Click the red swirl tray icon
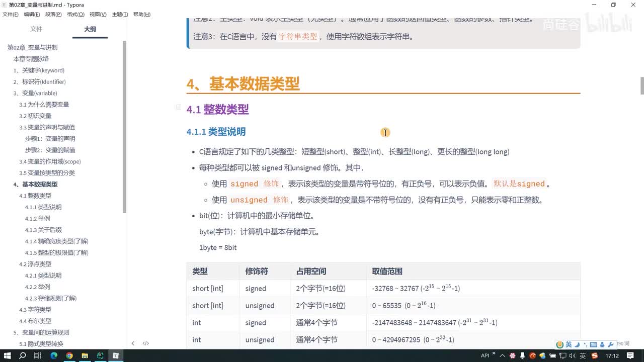Viewport: 644px width, 362px height. point(532,355)
